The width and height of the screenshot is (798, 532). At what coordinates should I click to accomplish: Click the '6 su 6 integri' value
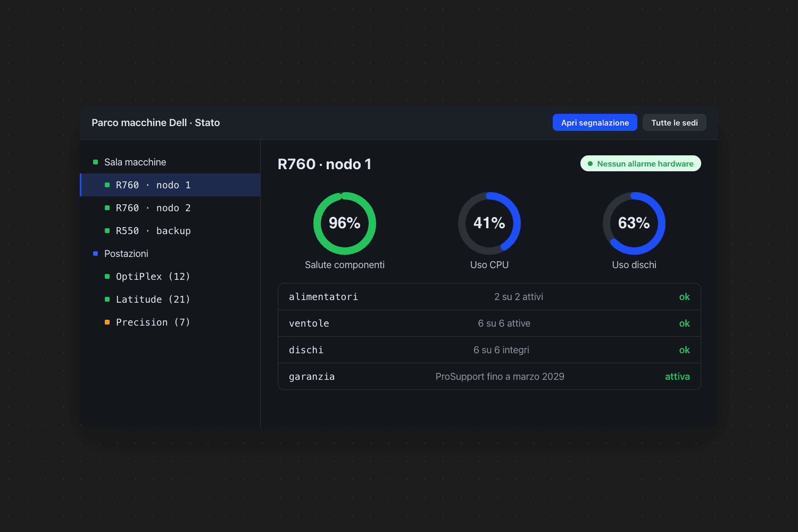coord(502,350)
